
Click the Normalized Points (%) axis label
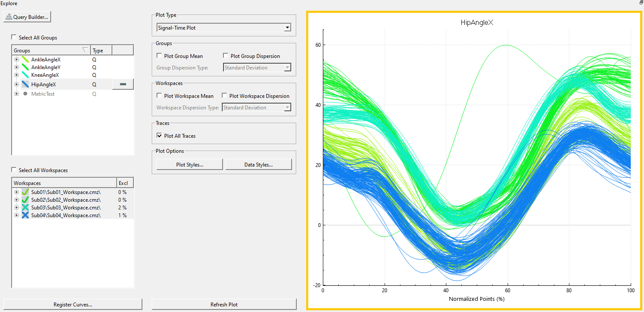(476, 299)
